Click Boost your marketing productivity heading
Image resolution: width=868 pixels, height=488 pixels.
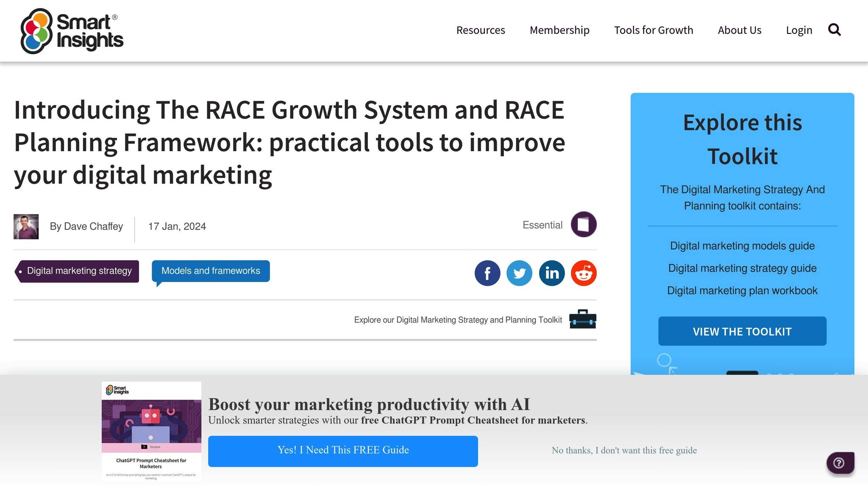point(369,405)
